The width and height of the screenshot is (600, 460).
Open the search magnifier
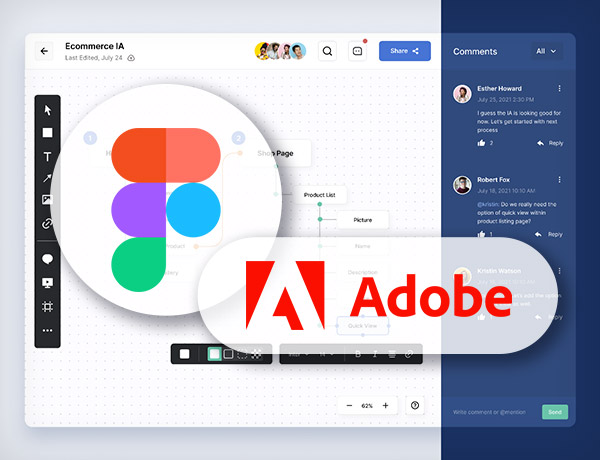coord(327,51)
